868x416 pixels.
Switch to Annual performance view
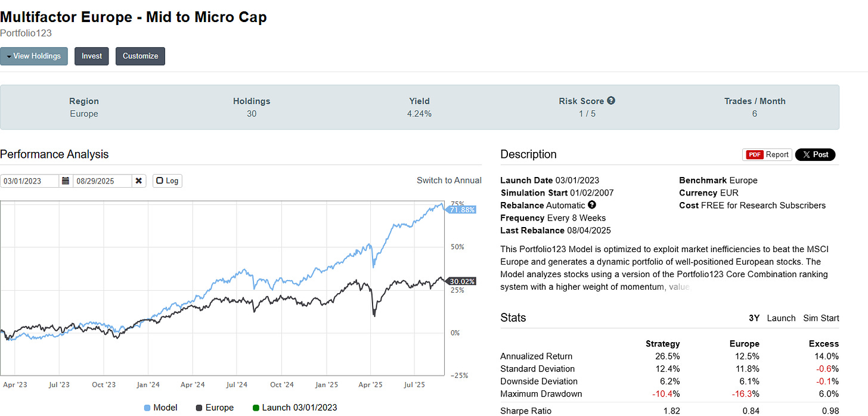(449, 180)
